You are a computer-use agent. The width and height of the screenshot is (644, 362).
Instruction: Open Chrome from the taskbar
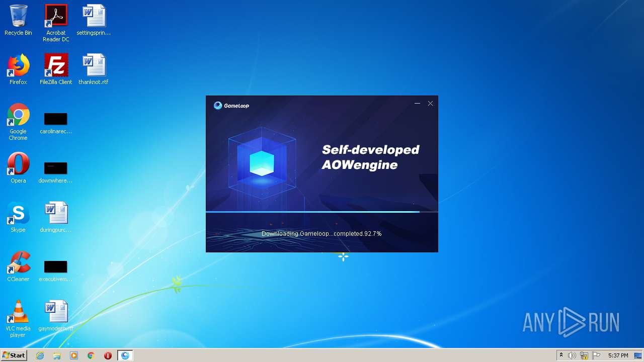(91, 355)
